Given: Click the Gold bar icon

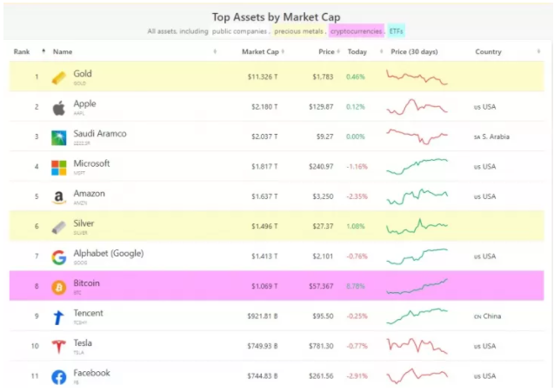Looking at the screenshot, I should [x=59, y=78].
